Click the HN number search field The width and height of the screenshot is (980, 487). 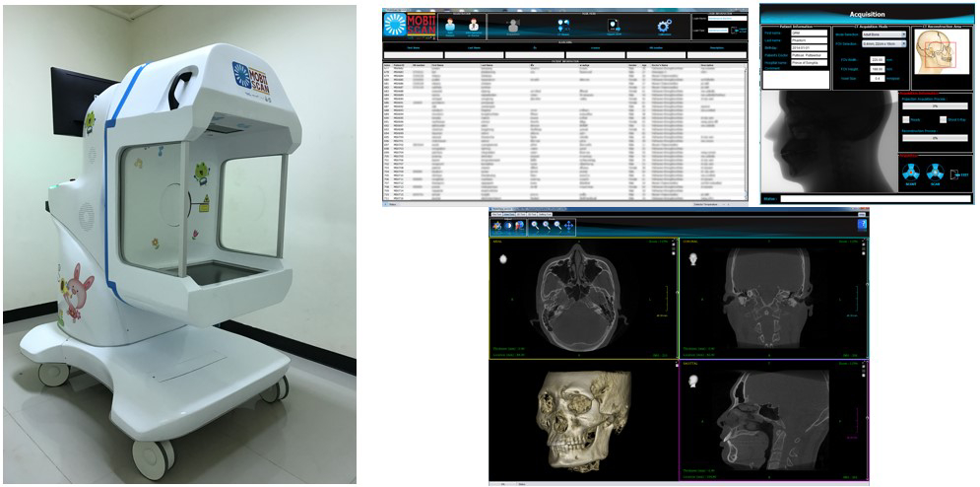[656, 55]
